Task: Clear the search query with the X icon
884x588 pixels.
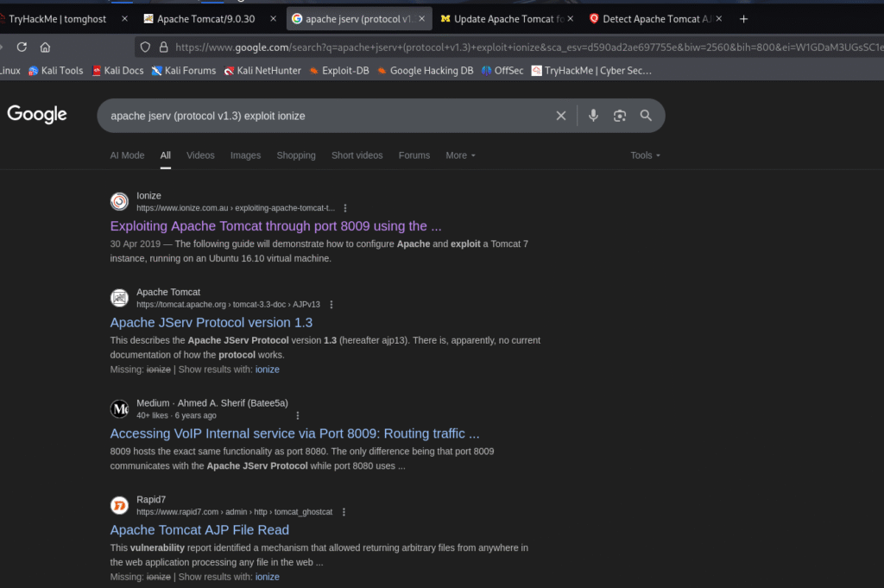Action: (561, 115)
